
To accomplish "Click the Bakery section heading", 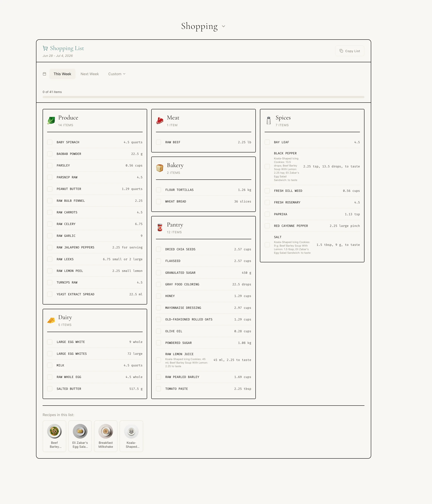I will (175, 165).
